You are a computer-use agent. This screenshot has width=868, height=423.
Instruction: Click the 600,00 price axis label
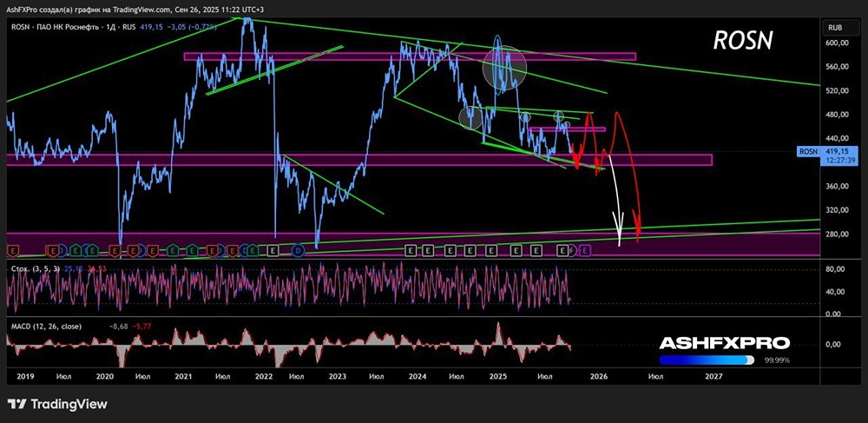(x=835, y=43)
